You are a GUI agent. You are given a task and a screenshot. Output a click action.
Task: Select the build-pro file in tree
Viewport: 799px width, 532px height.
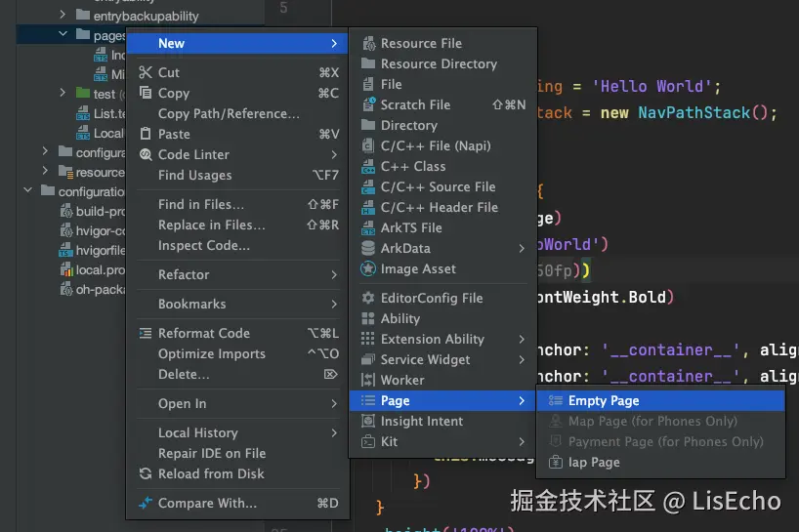point(101,211)
